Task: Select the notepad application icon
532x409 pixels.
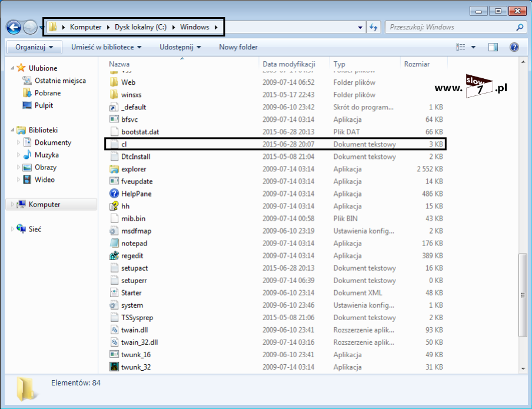Action: [x=114, y=244]
